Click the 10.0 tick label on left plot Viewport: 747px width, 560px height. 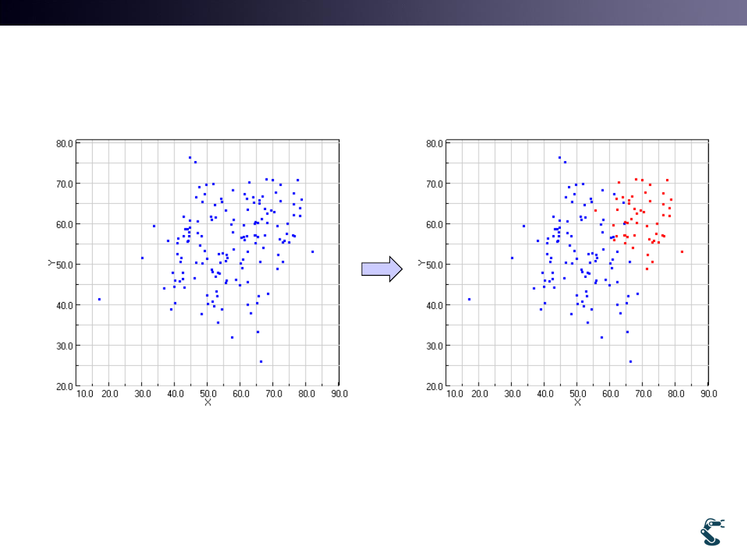[86, 393]
